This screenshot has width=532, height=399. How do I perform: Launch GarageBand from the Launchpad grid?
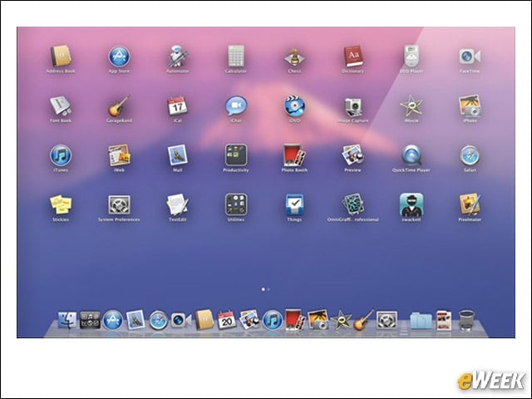click(119, 106)
